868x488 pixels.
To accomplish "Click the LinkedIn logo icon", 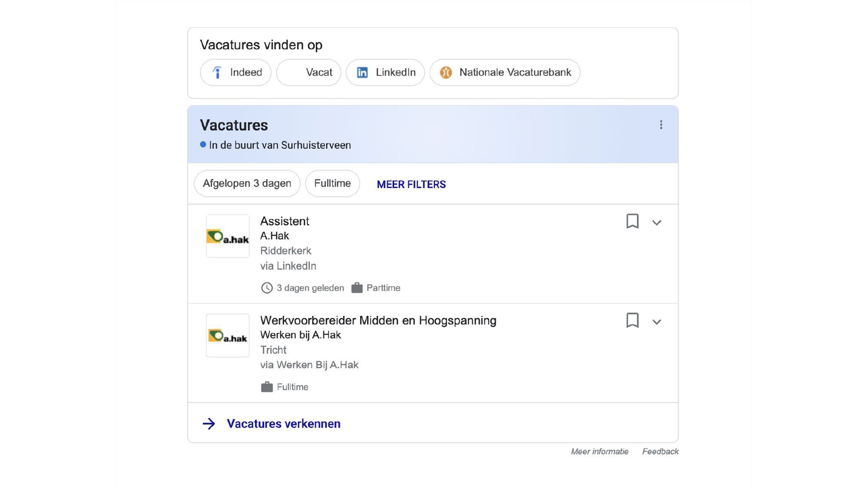I will pos(362,72).
